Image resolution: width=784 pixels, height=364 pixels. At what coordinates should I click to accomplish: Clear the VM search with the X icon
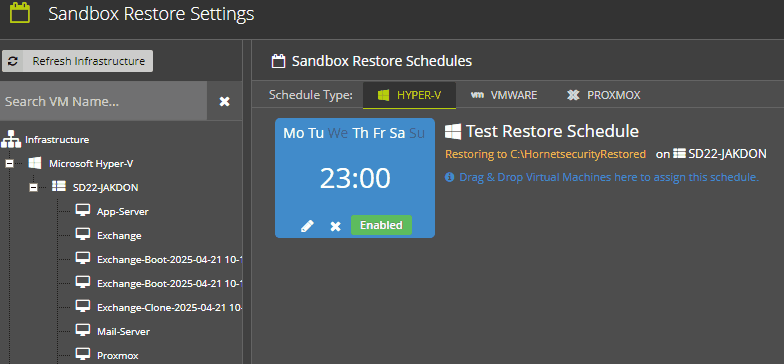(x=224, y=102)
